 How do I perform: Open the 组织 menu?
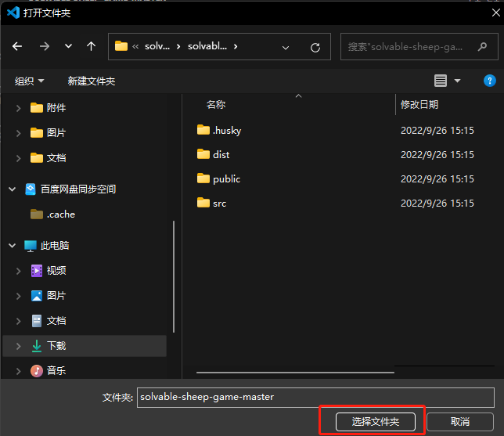tap(29, 81)
